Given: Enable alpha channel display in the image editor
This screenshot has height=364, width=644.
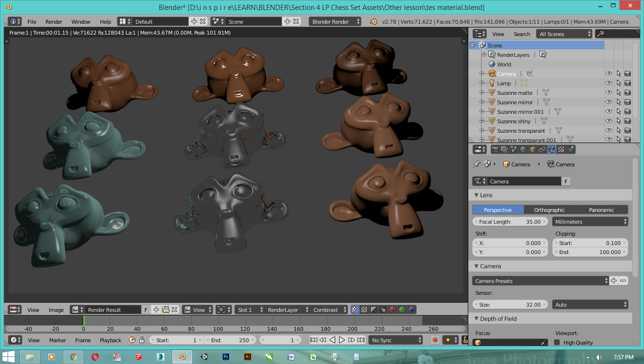Looking at the screenshot, I should pos(373,309).
